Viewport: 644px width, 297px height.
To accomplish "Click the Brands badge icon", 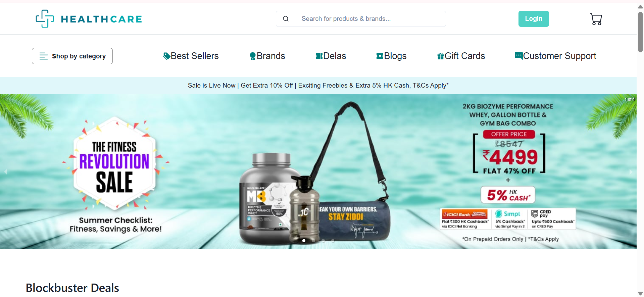I will coord(253,56).
